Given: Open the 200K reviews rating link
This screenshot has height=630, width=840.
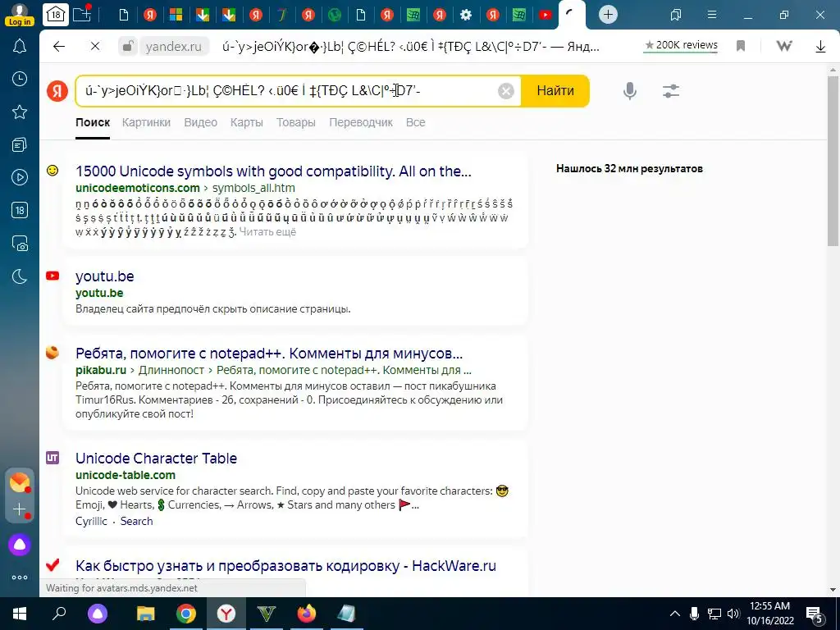Looking at the screenshot, I should coord(681,45).
